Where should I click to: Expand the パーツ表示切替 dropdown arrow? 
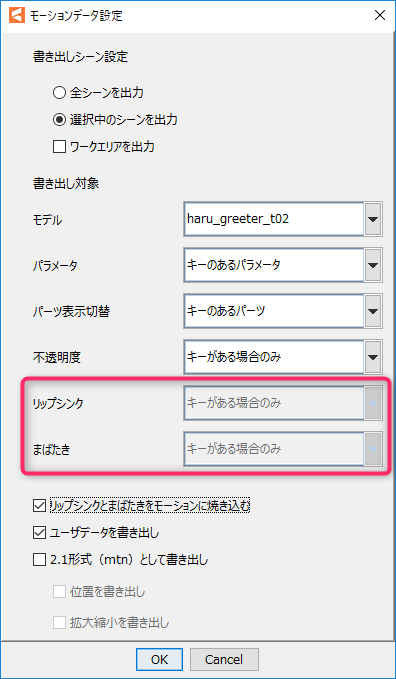click(x=372, y=311)
